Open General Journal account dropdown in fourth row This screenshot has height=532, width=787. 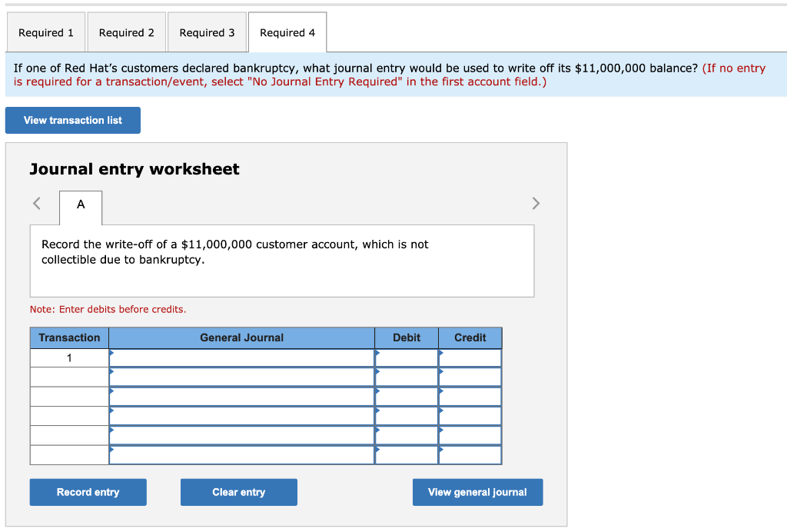[x=242, y=416]
